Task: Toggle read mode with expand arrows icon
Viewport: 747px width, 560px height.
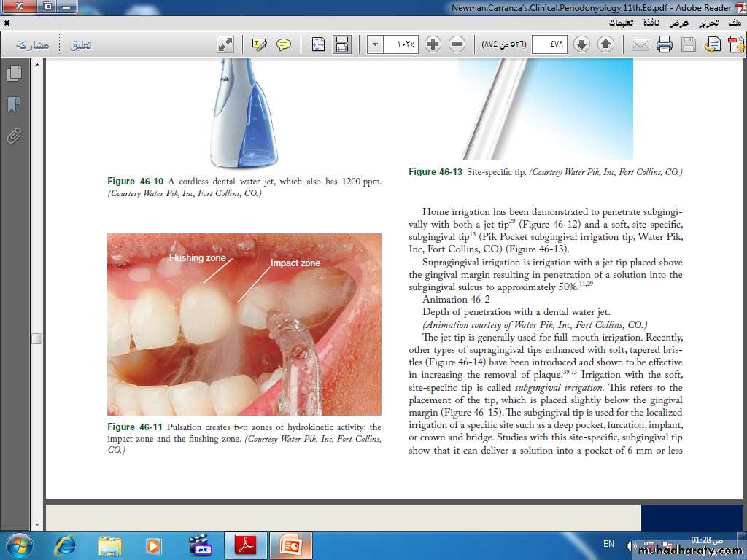Action: click(x=225, y=45)
